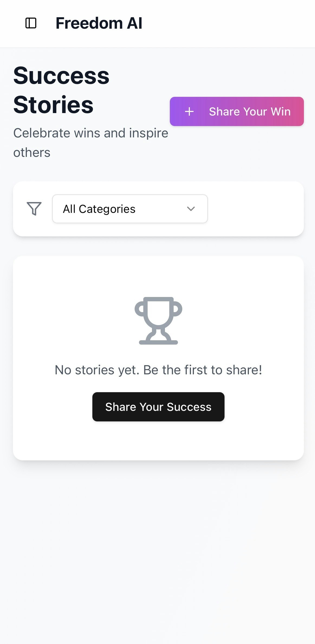
Task: Click the funnel filter icon
Action: (34, 209)
